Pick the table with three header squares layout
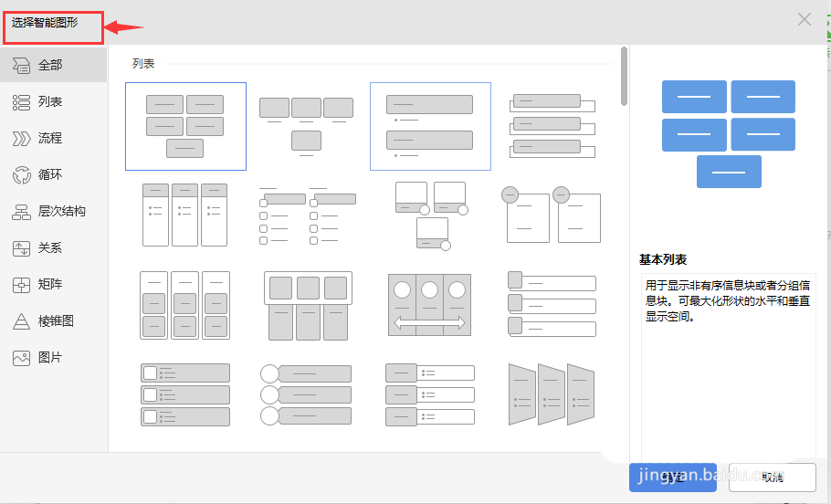 (x=308, y=305)
